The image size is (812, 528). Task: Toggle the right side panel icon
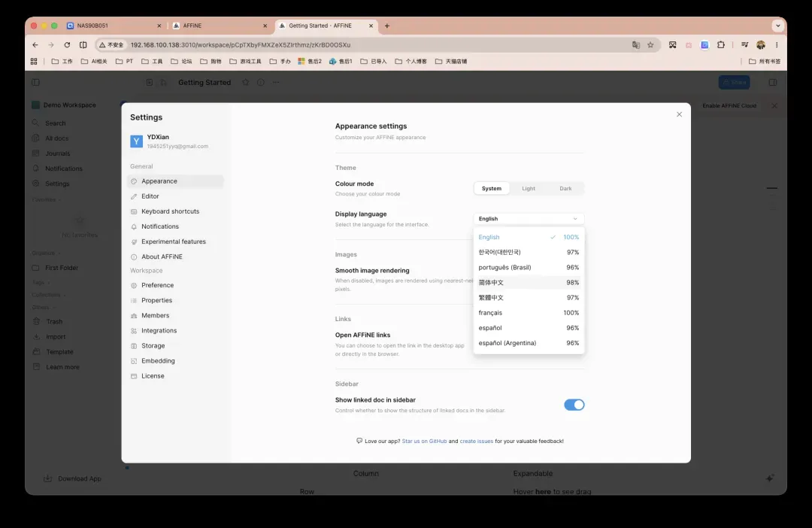tap(773, 83)
